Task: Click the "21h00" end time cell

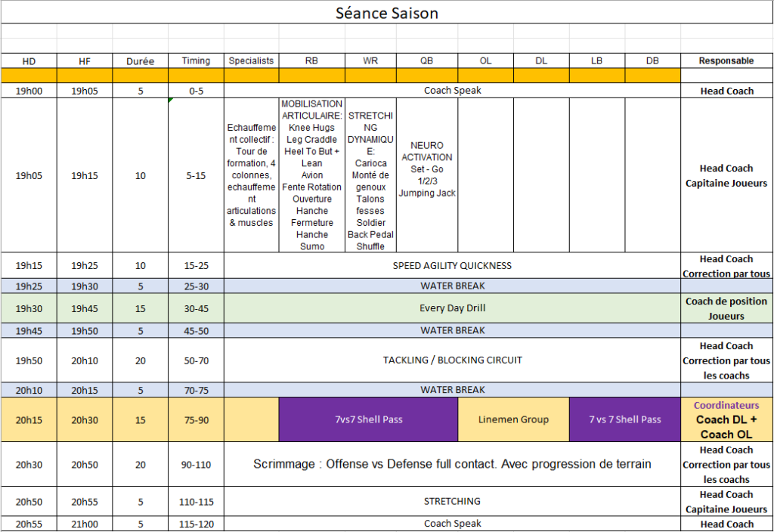Action: 85,524
